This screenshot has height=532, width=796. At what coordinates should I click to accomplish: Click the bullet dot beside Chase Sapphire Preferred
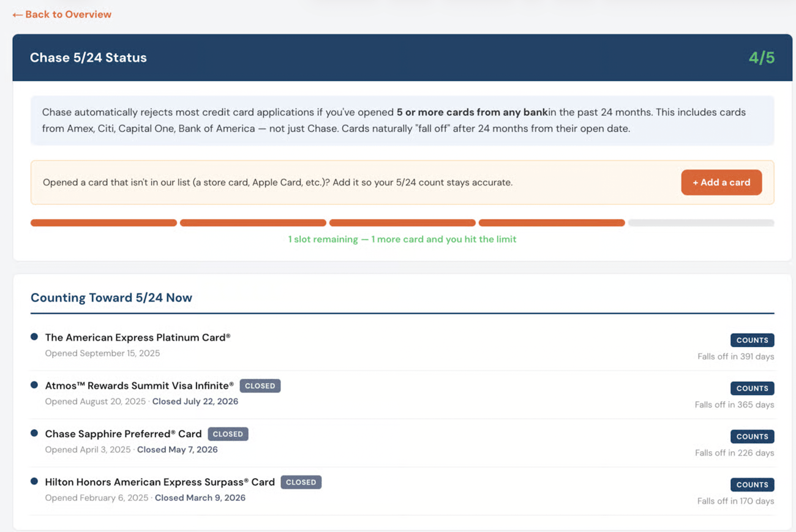click(x=34, y=433)
